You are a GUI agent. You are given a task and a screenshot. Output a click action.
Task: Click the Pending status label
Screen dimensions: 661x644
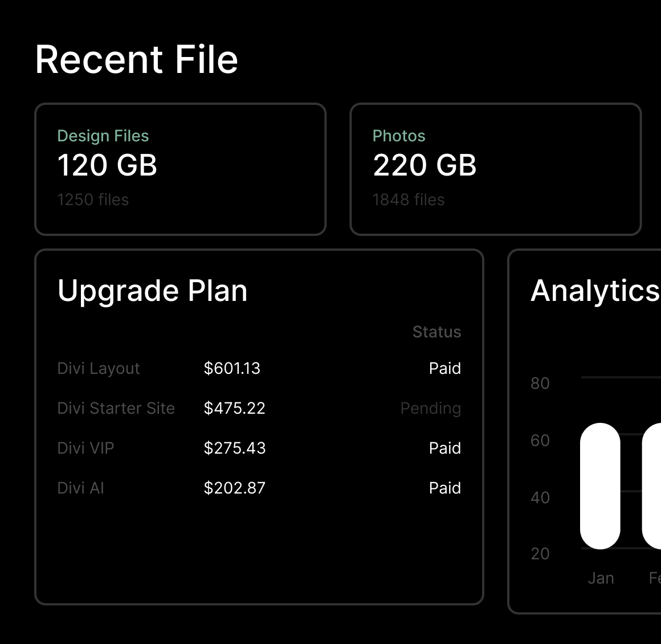point(431,409)
